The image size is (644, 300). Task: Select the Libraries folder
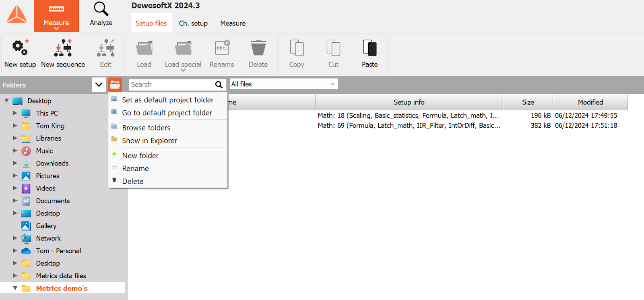tap(48, 138)
